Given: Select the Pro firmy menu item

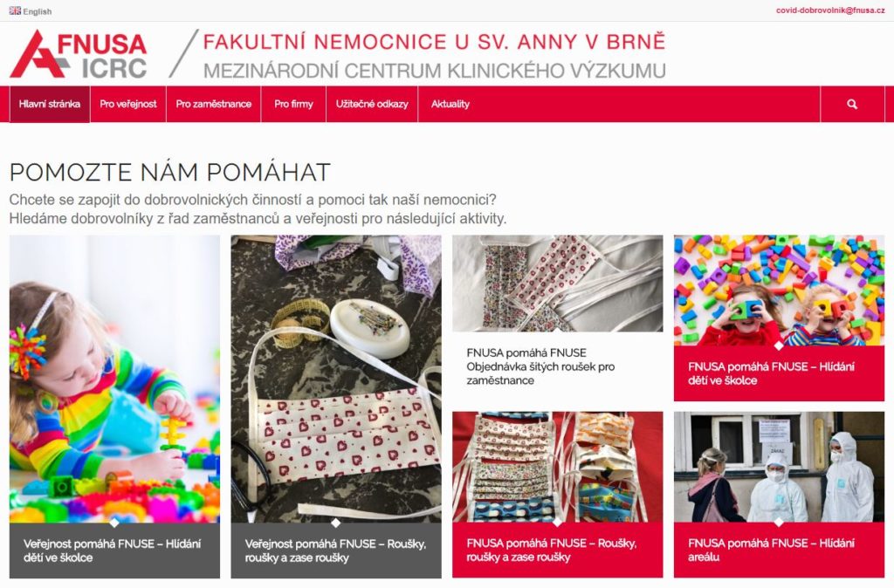Looking at the screenshot, I should pyautogui.click(x=293, y=105).
